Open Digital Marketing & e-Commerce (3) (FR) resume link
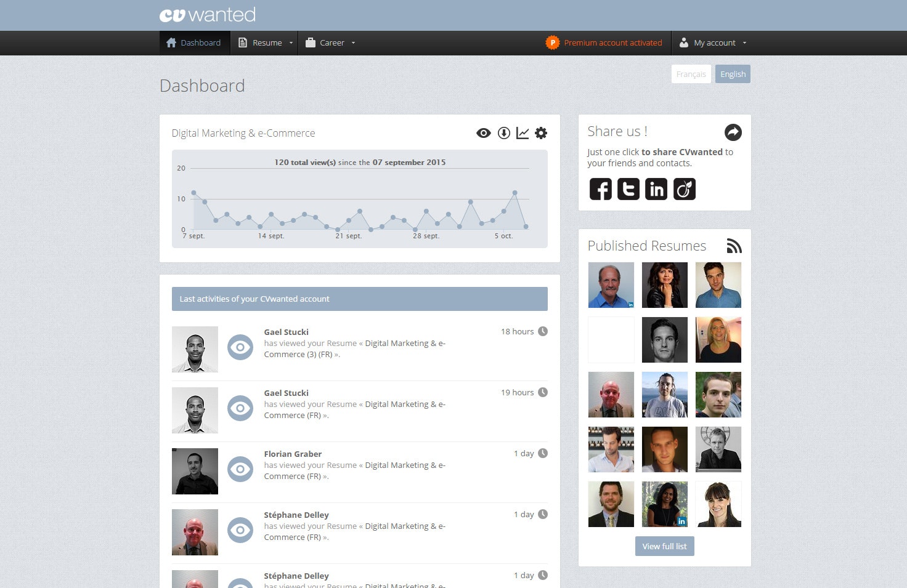 [x=354, y=349]
